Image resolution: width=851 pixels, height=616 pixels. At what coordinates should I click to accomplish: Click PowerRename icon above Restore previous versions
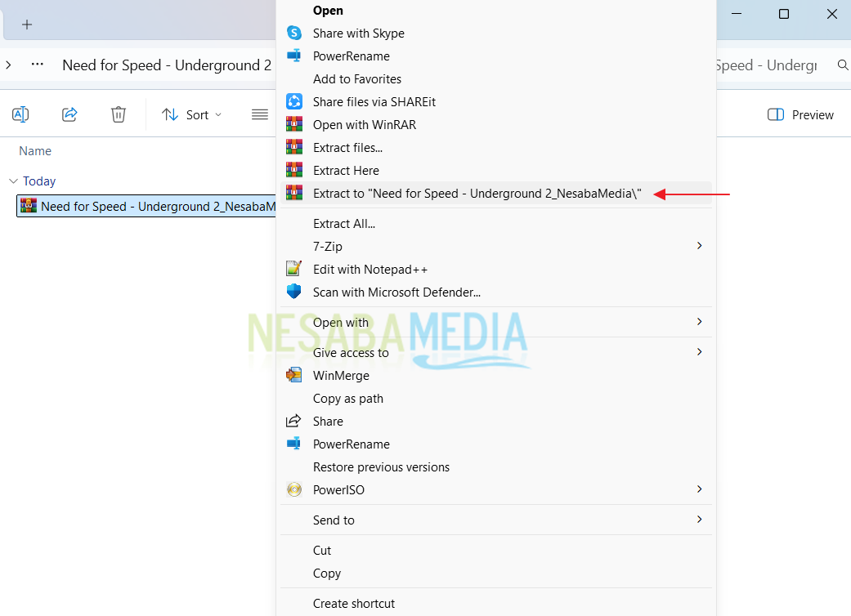[294, 444]
